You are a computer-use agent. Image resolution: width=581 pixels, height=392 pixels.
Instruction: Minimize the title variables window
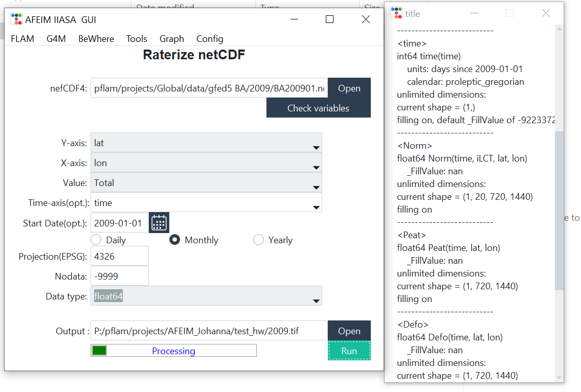tap(474, 13)
